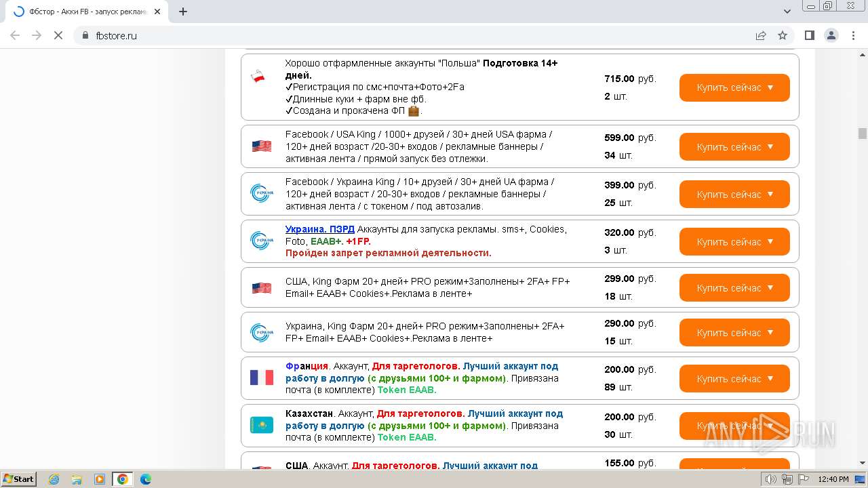868x488 pixels.
Task: Select the '715.00 руб.' price
Action: point(630,79)
